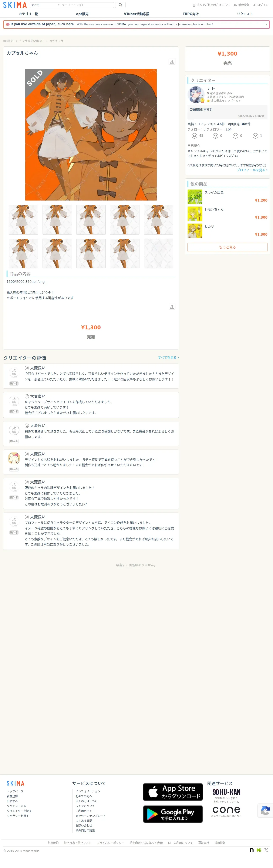Screen dimensions: 273x868
Task: Open the opt販売 menu item
Action: pyautogui.click(x=82, y=14)
